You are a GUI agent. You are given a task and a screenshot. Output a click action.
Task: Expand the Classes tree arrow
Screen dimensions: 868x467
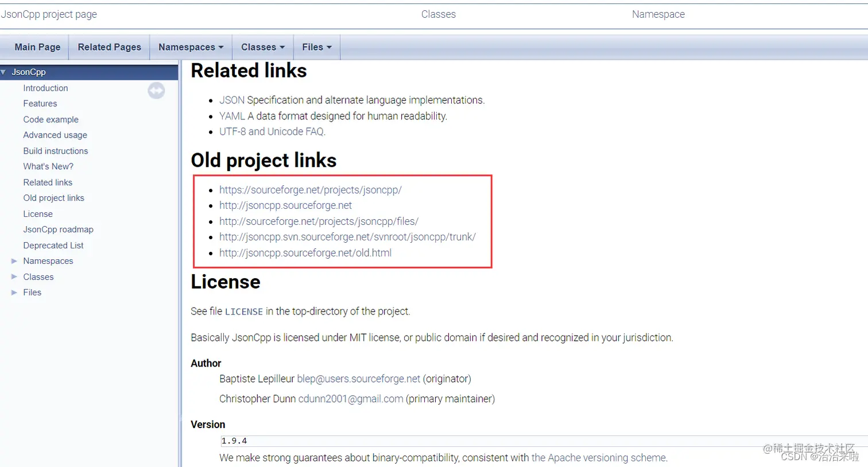pos(14,277)
